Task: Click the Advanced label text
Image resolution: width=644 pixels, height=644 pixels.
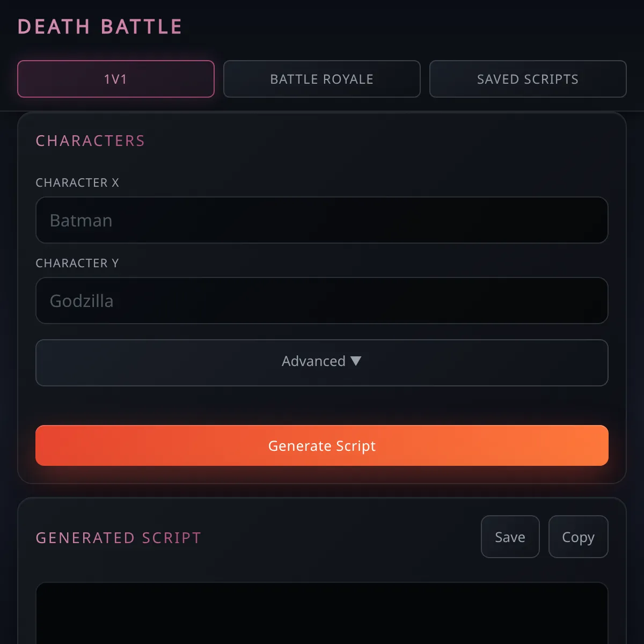Action: tap(313, 361)
